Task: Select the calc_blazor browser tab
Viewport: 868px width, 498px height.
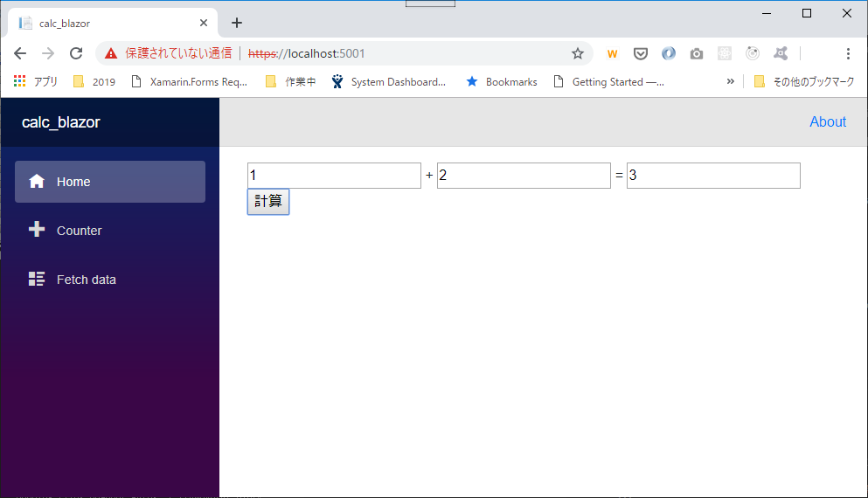Action: click(113, 23)
